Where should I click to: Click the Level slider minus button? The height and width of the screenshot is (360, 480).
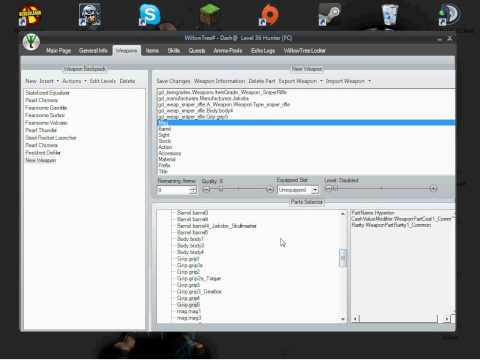click(328, 189)
